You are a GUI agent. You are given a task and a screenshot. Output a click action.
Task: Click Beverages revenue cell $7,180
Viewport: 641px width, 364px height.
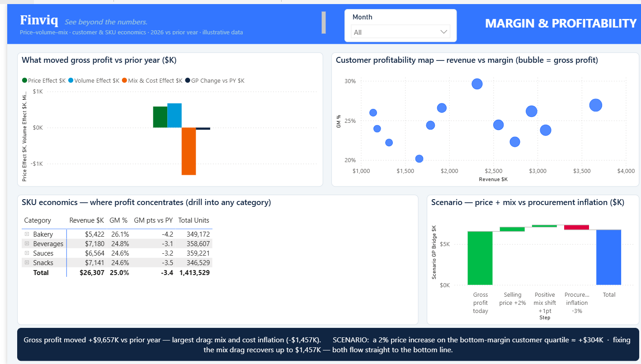[94, 244]
